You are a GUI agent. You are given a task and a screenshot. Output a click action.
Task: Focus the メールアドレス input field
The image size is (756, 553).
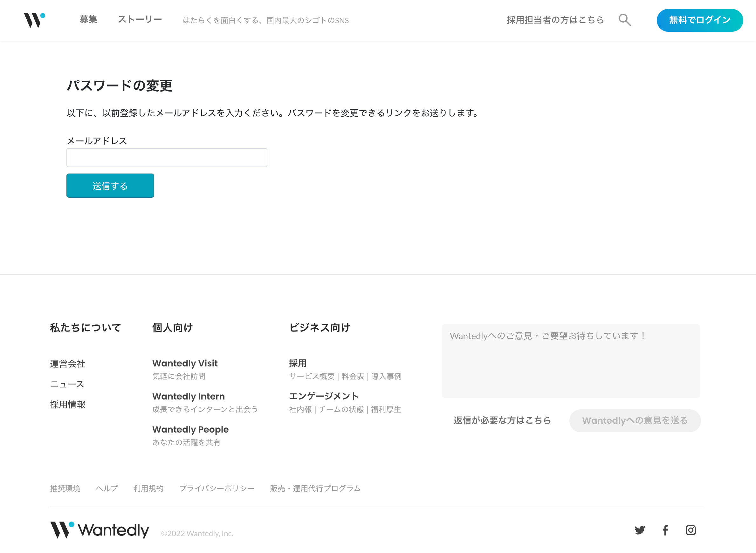[167, 158]
